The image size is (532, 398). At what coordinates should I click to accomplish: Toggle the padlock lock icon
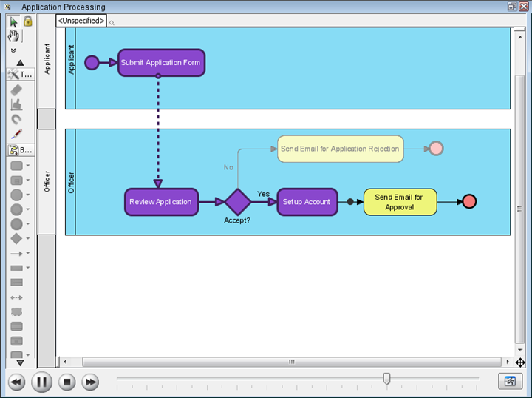pyautogui.click(x=28, y=21)
